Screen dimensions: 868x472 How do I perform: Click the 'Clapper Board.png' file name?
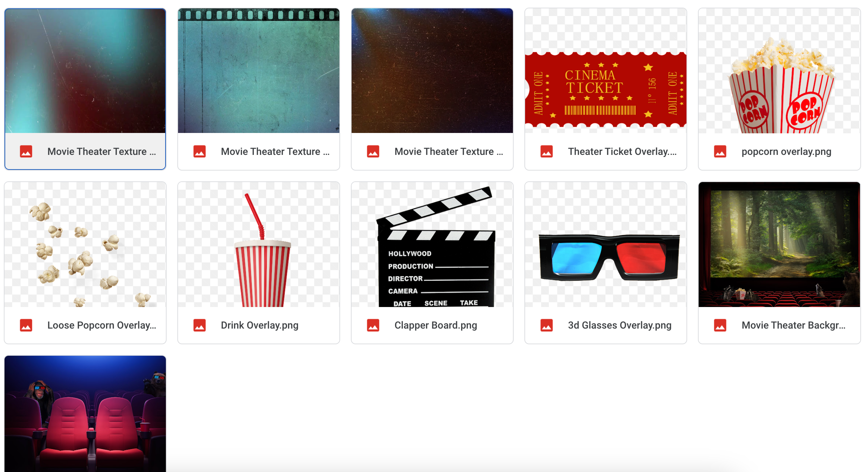click(435, 325)
